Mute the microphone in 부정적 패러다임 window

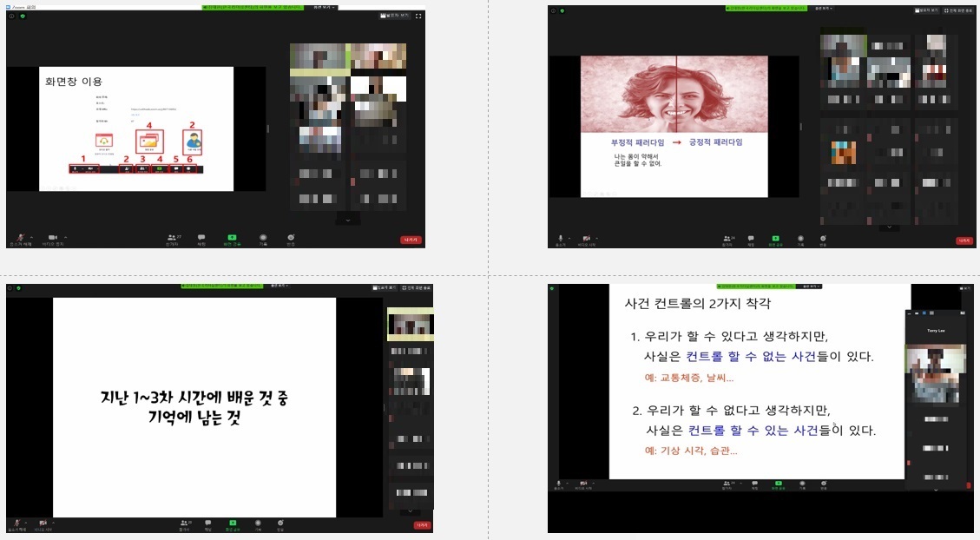pyautogui.click(x=561, y=240)
